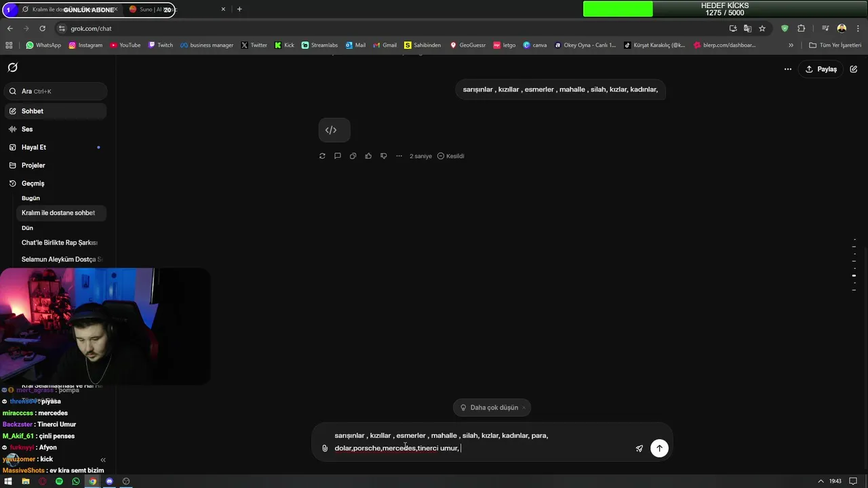Viewport: 868px width, 488px height.
Task: Dislike the response with thumbs down
Action: [383, 156]
